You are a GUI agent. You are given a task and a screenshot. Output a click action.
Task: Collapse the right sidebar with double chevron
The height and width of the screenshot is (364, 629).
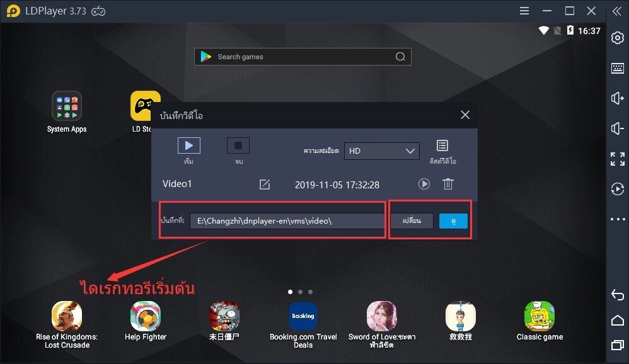tap(617, 11)
